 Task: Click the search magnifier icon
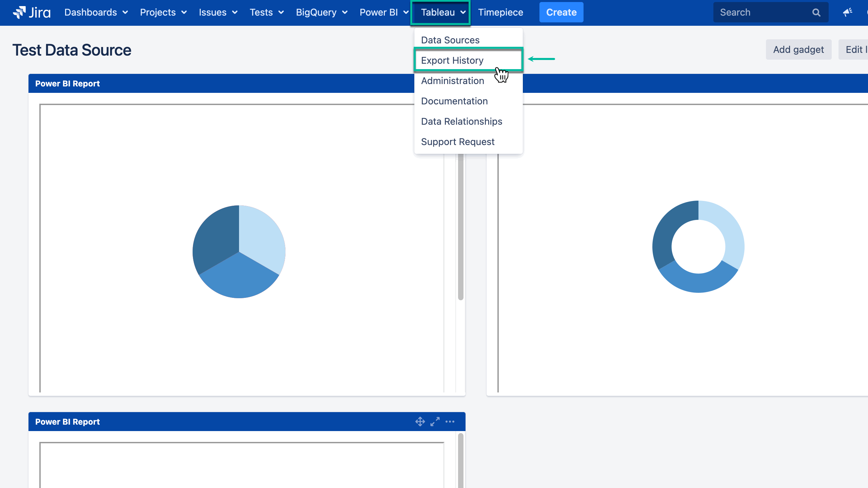(816, 13)
